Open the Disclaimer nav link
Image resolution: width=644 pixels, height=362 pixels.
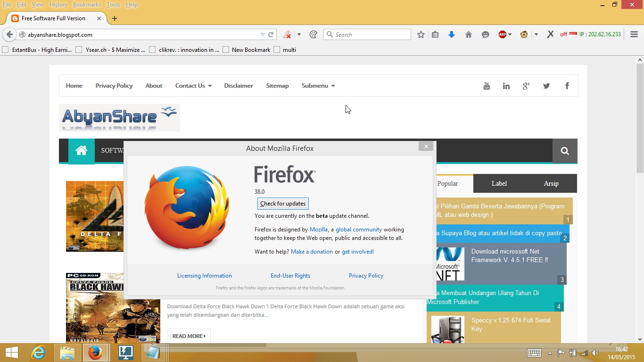239,86
